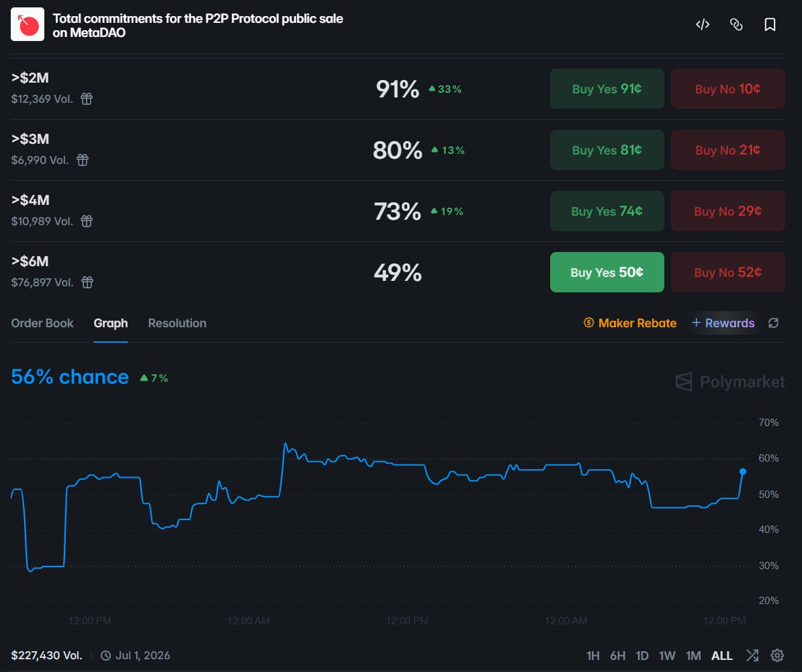Click the gift icon beside the >$6M outcome

point(87,282)
